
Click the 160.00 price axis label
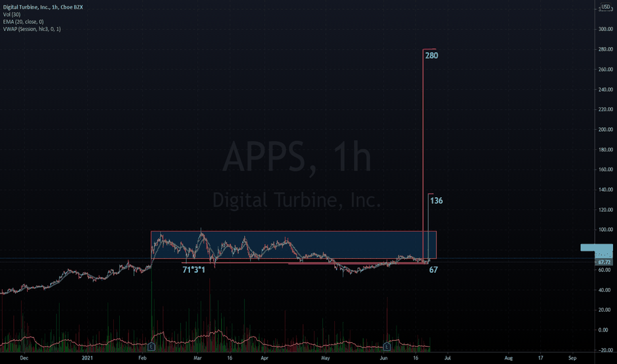coord(606,169)
